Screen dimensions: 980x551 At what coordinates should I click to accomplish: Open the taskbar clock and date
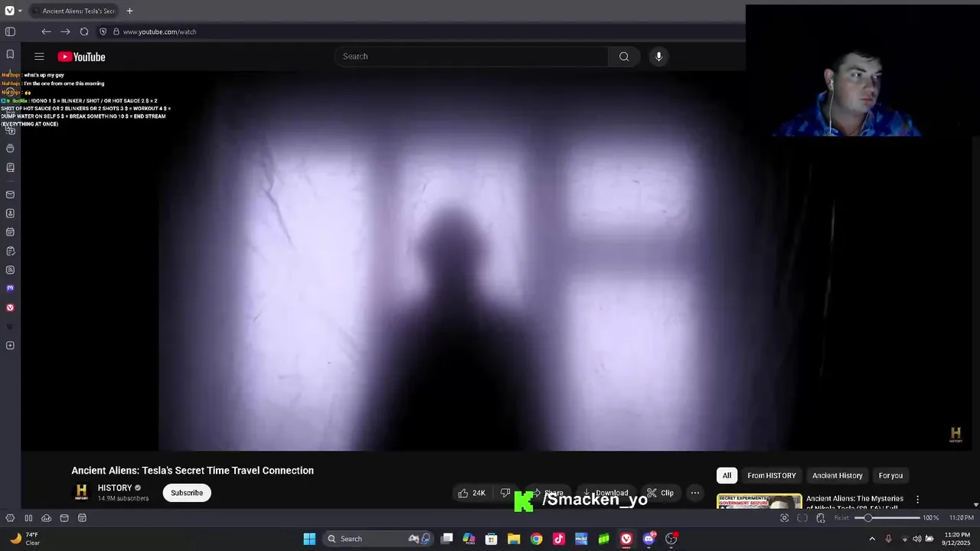pos(957,539)
